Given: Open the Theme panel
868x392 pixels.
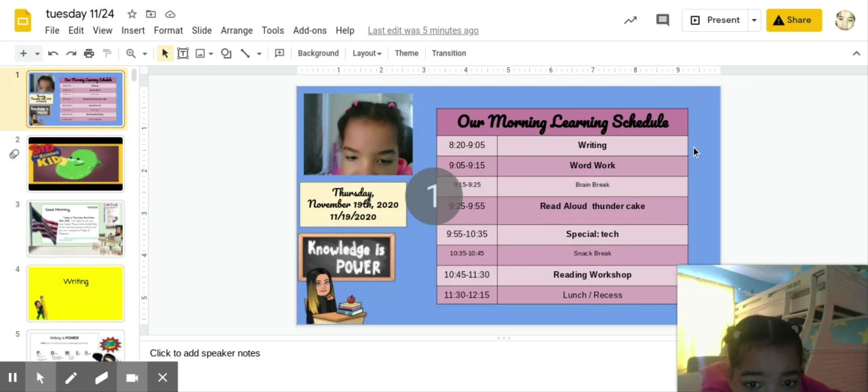Looking at the screenshot, I should [x=406, y=53].
